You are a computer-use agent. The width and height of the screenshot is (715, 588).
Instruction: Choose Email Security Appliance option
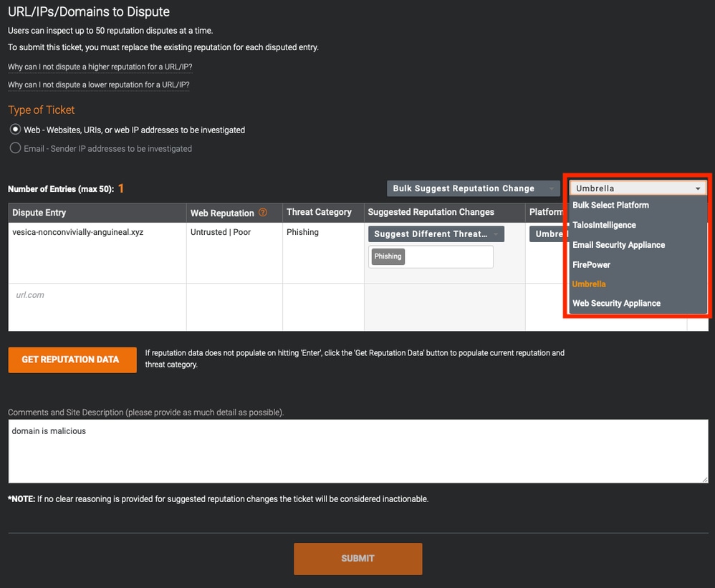click(618, 245)
